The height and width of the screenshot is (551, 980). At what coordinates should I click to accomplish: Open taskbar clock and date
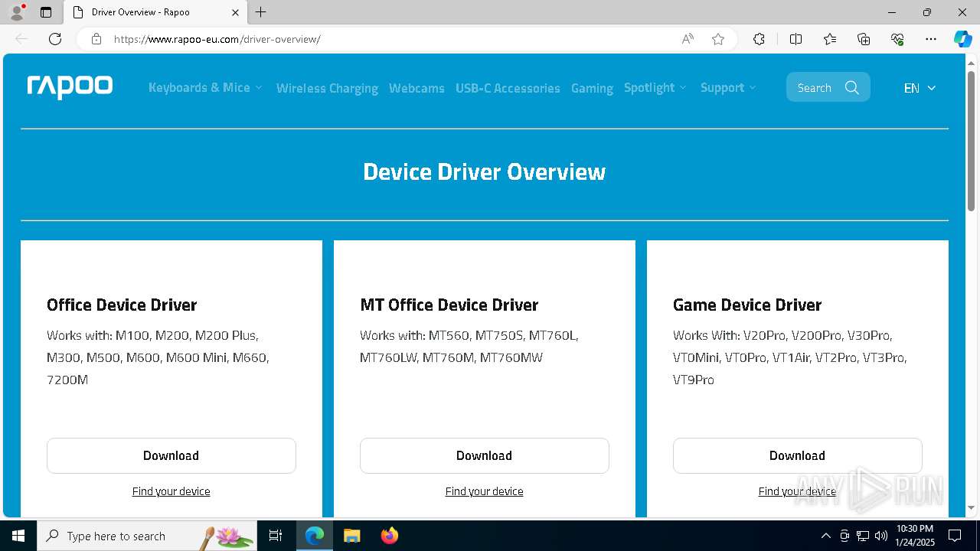tap(914, 536)
